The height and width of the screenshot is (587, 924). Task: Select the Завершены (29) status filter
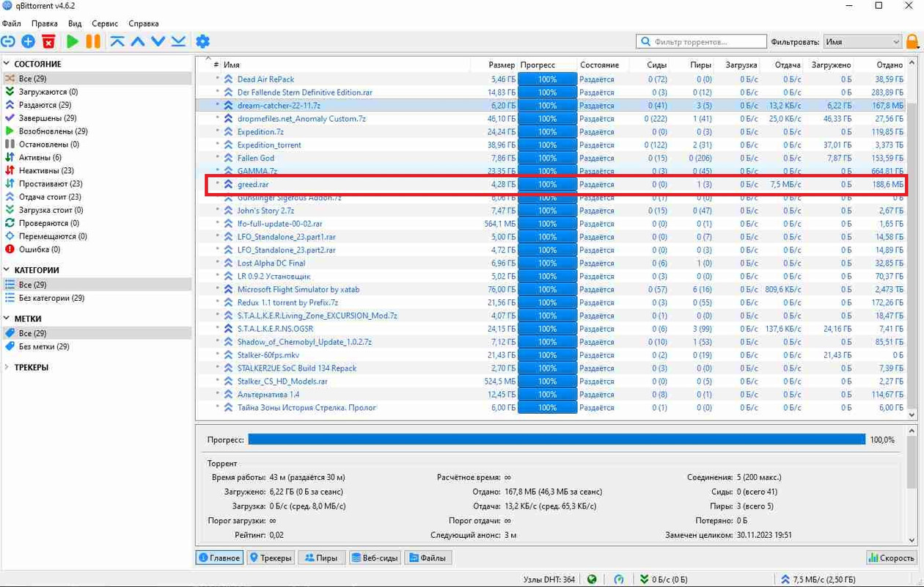coord(48,118)
